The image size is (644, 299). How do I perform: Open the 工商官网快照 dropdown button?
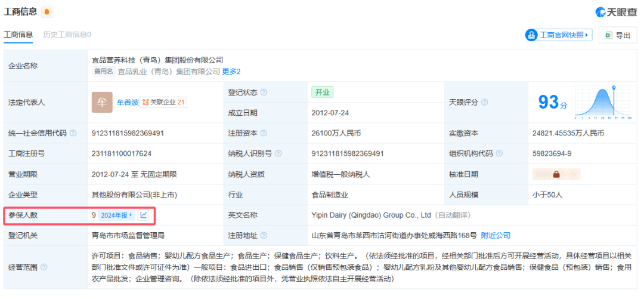pyautogui.click(x=558, y=35)
